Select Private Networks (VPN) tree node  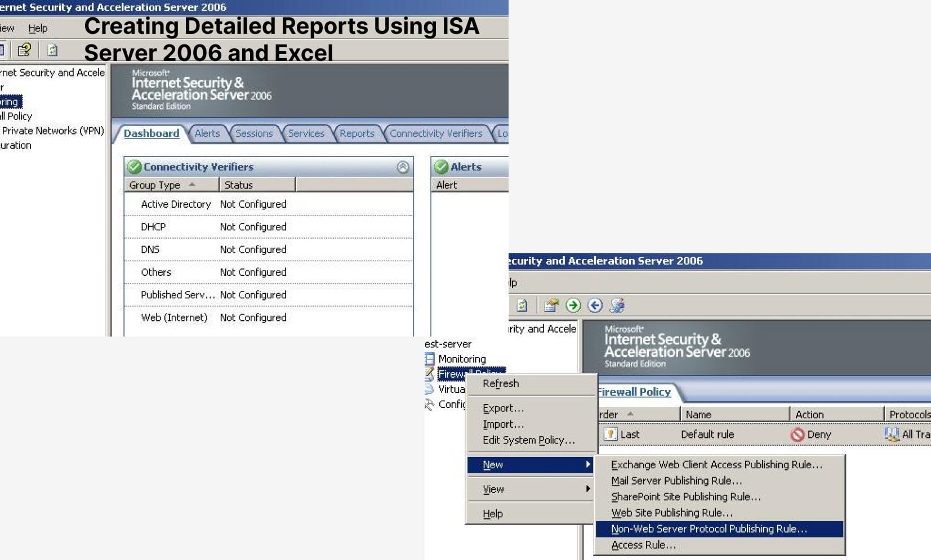click(x=52, y=131)
